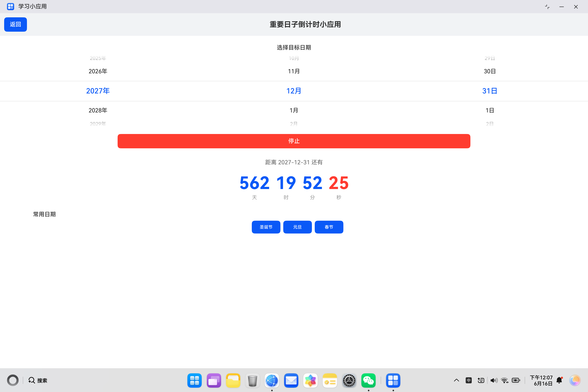Pick faded 2025年 in year wheel
This screenshot has width=588, height=392.
(x=98, y=58)
